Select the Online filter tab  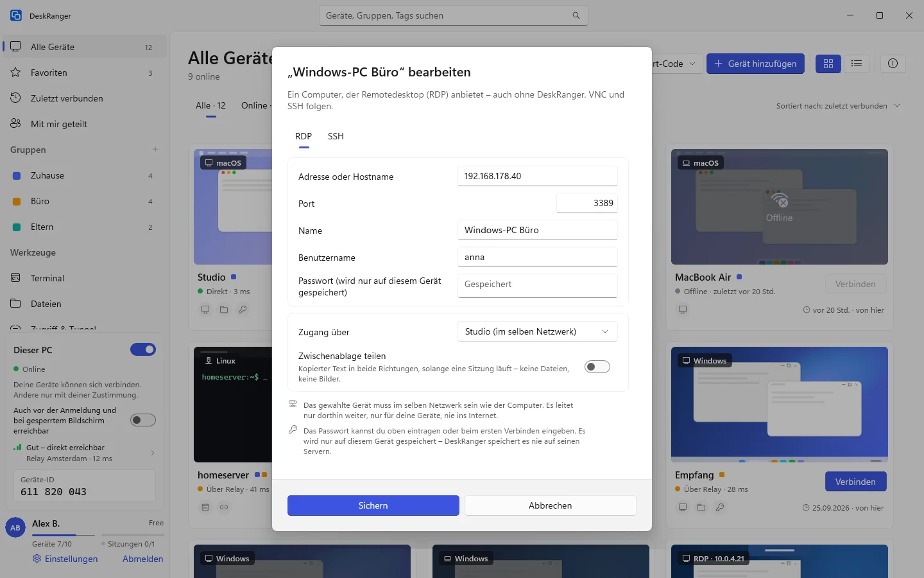255,105
